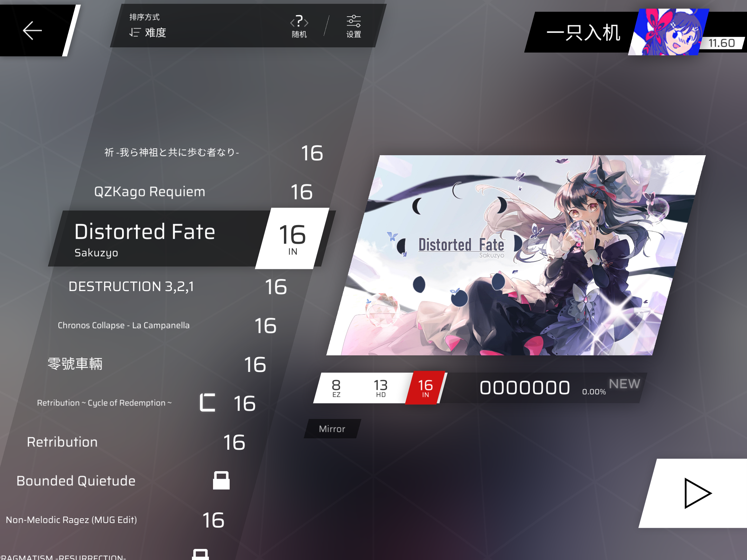
Task: Select the IN difficulty level 16 tab
Action: tap(425, 388)
